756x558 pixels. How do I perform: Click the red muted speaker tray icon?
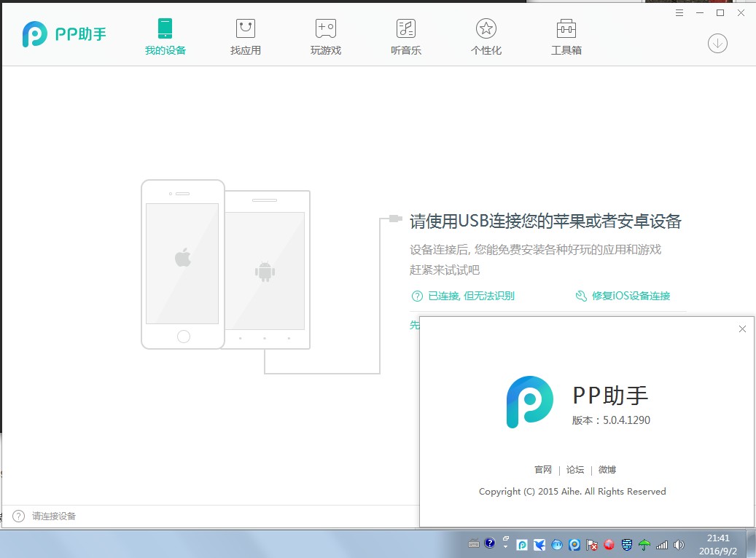point(609,544)
